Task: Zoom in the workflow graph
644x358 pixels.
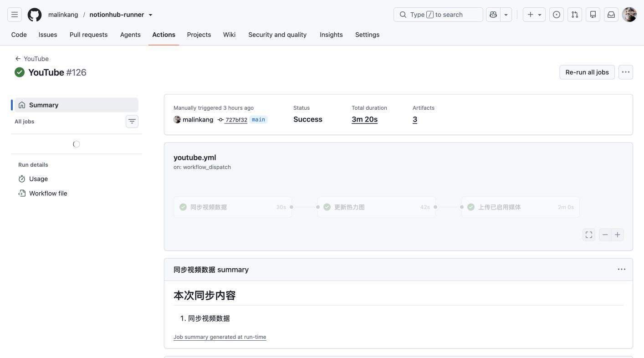Action: pos(618,235)
